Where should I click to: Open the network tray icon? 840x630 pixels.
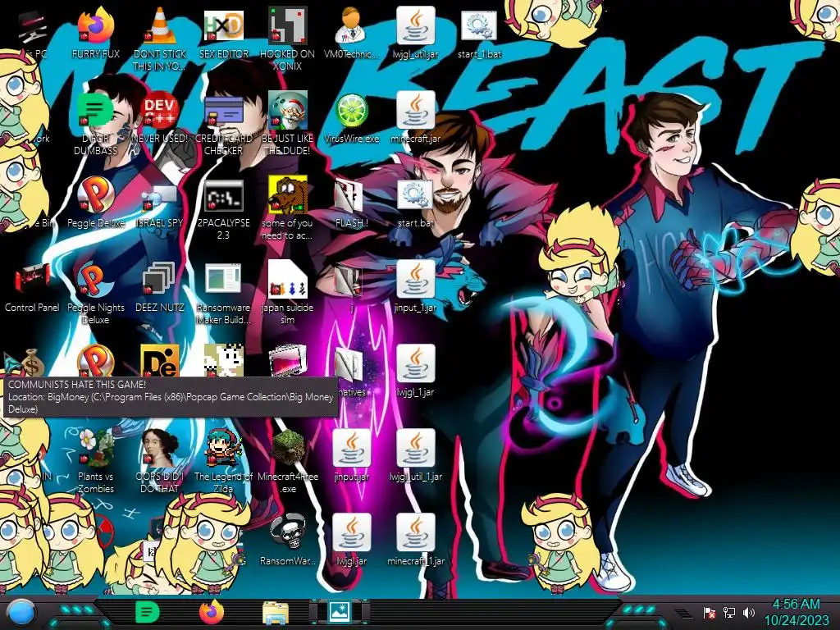(729, 612)
